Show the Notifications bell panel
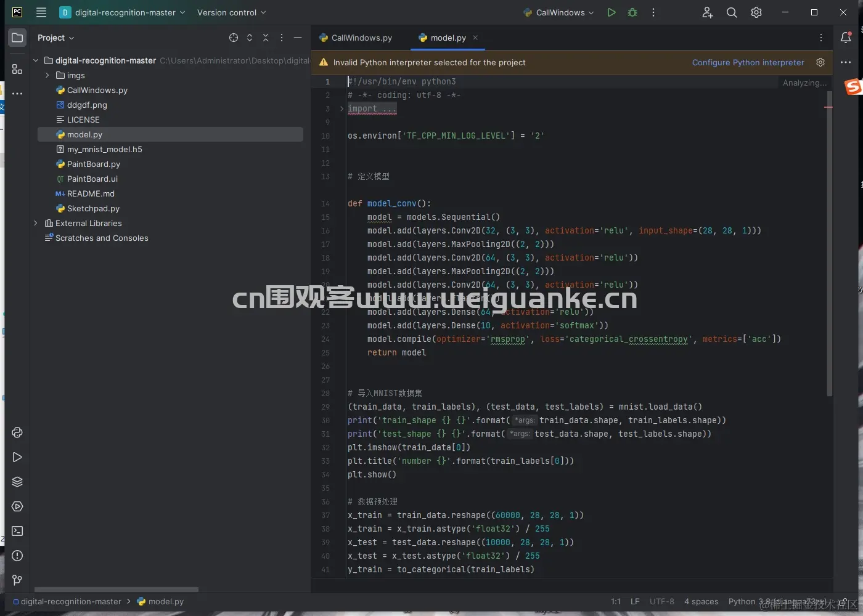This screenshot has width=863, height=616. pos(846,38)
